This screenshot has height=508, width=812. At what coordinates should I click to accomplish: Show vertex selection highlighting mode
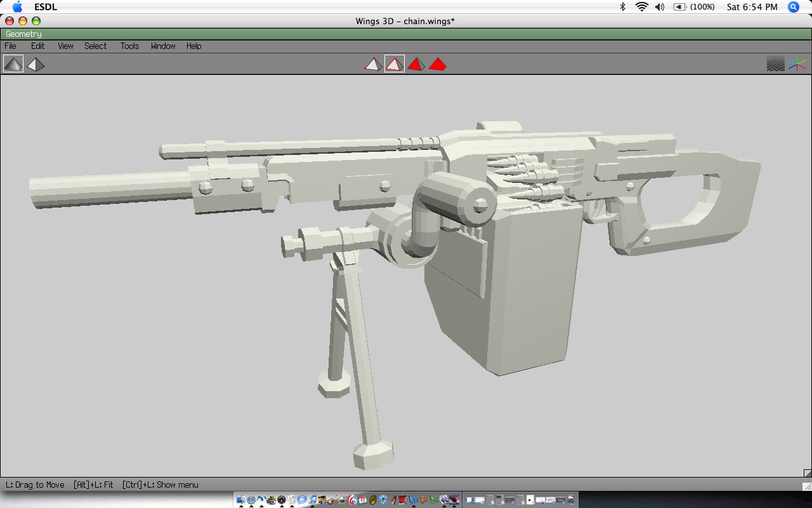[372, 63]
